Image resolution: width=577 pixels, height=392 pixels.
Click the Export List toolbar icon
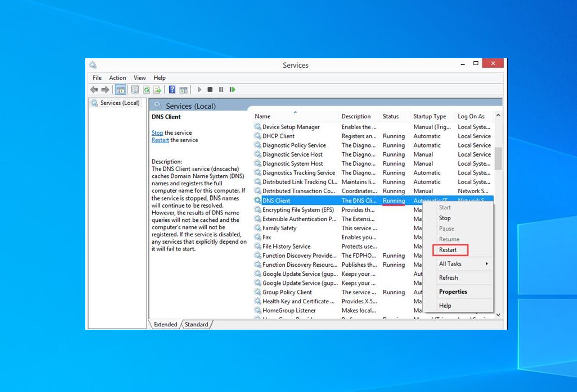click(x=157, y=90)
